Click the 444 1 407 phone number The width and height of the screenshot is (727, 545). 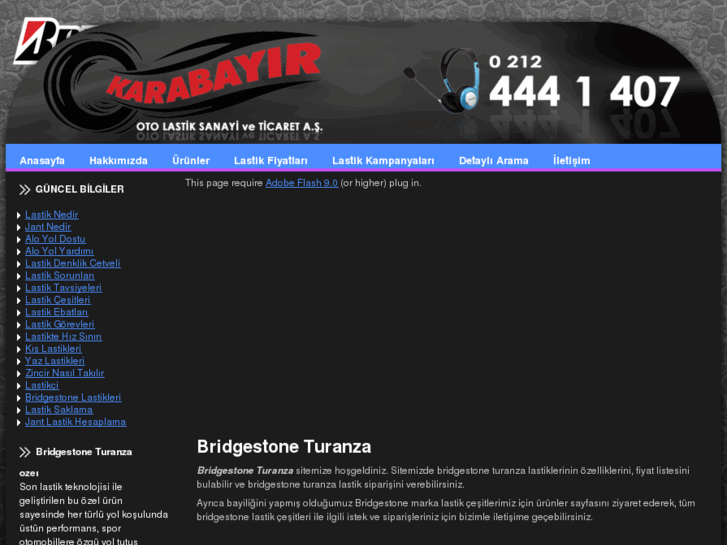pyautogui.click(x=584, y=91)
